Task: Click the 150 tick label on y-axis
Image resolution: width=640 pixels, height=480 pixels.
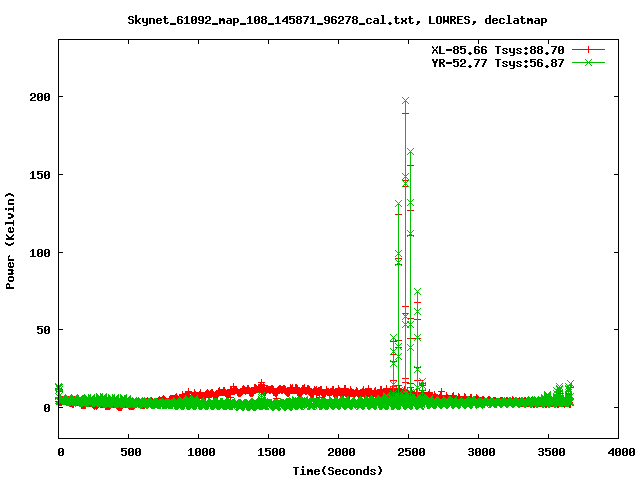Action: tap(38, 175)
